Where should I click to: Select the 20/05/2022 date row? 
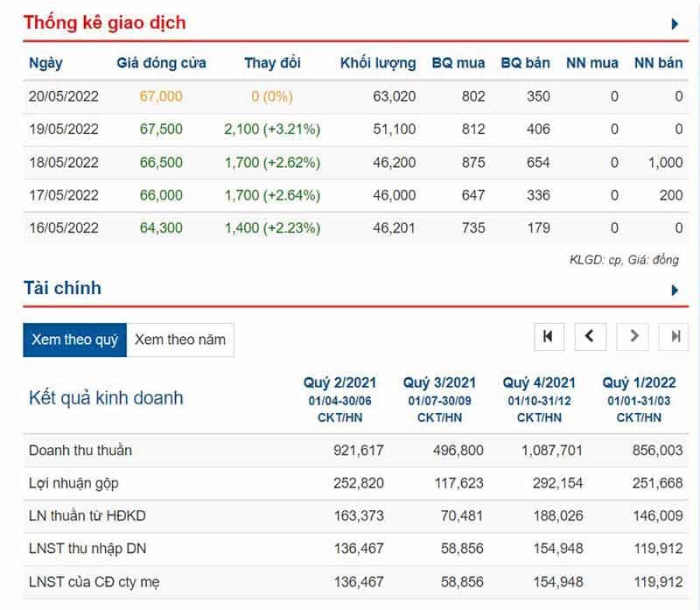pyautogui.click(x=64, y=96)
